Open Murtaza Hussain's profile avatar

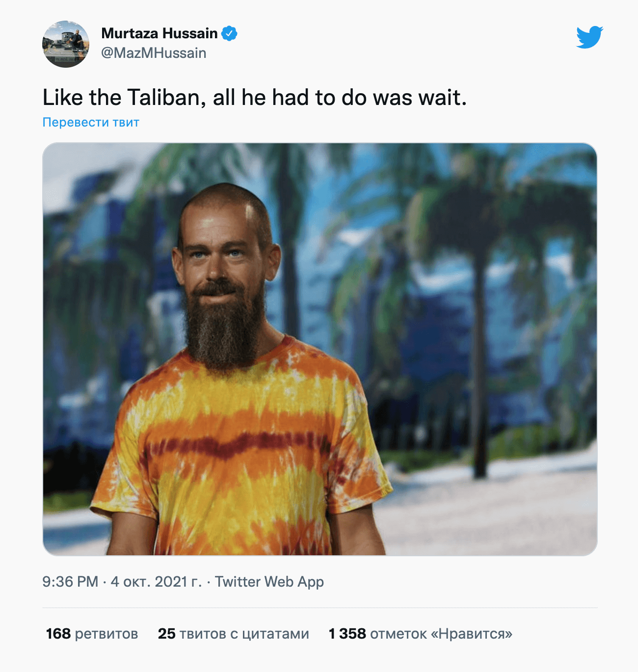click(66, 44)
